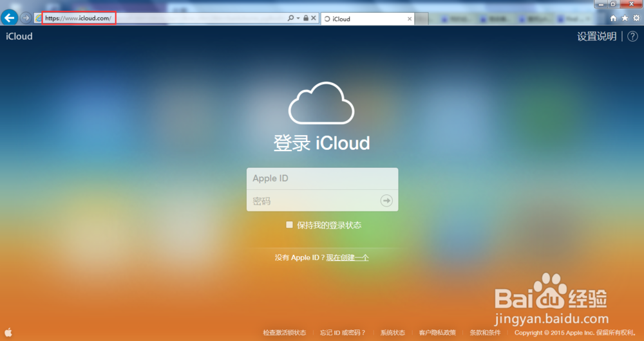Click the browser forward arrow button
Viewport: 644px width, 341px height.
click(26, 18)
